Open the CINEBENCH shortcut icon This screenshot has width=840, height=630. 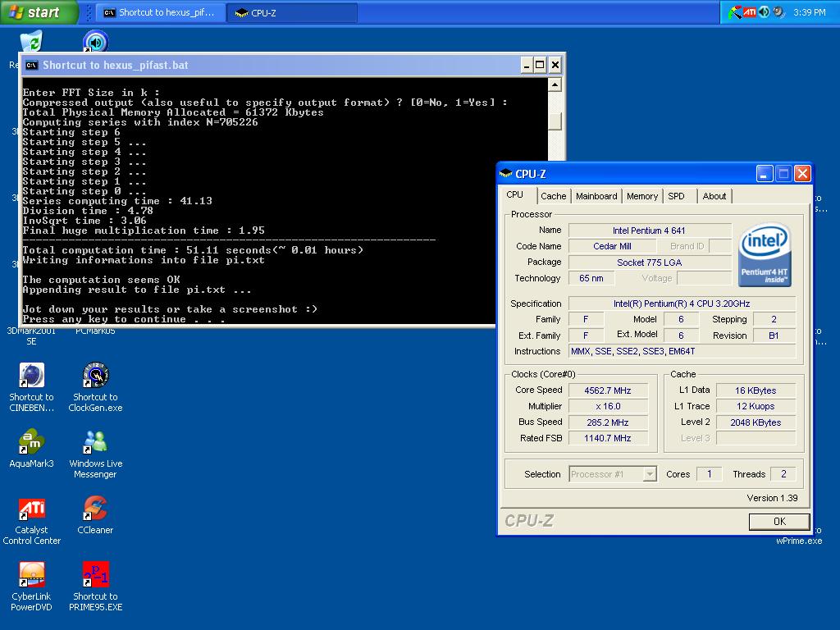pos(31,375)
